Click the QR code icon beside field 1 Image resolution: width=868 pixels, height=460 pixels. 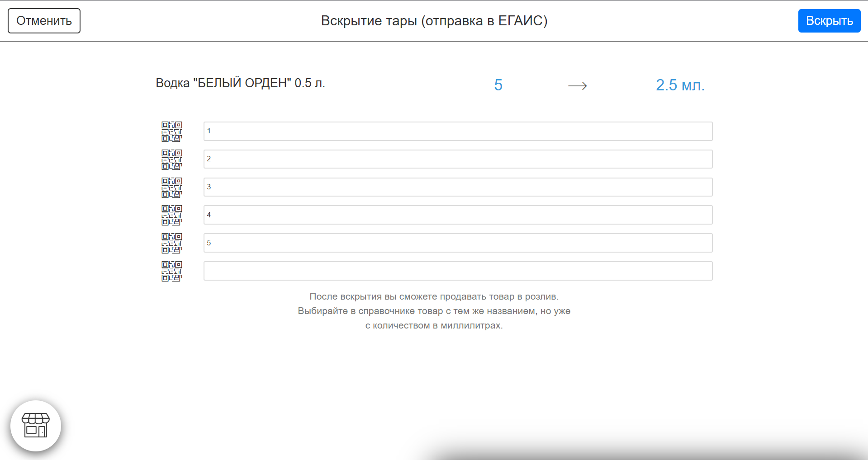pos(172,131)
